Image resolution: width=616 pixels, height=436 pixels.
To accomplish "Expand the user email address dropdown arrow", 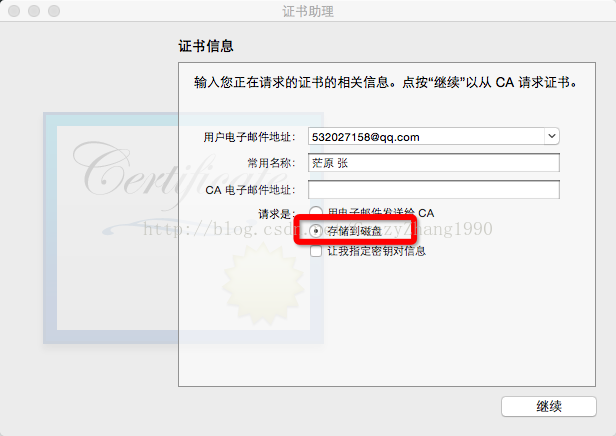I will pos(552,136).
